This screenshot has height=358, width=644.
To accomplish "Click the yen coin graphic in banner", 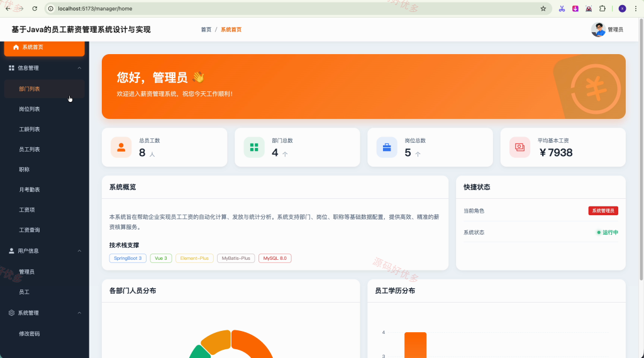I will tap(596, 89).
